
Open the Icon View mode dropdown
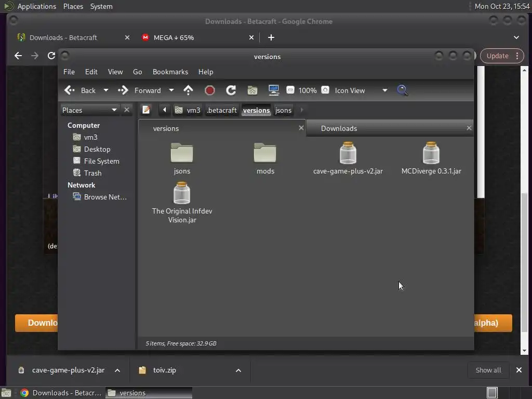click(361, 90)
